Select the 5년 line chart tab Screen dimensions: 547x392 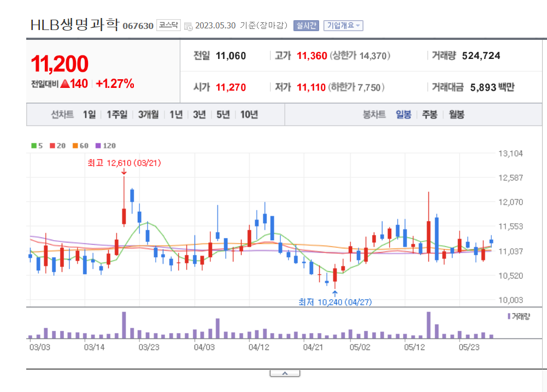coord(223,114)
